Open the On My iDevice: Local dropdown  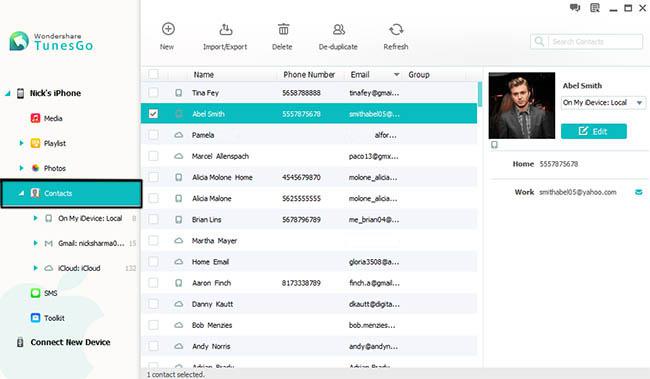[x=603, y=102]
